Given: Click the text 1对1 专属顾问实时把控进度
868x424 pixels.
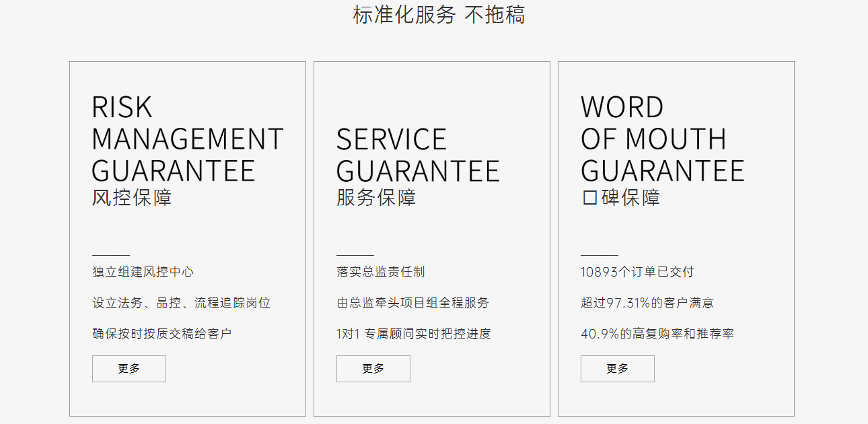Looking at the screenshot, I should 413,334.
